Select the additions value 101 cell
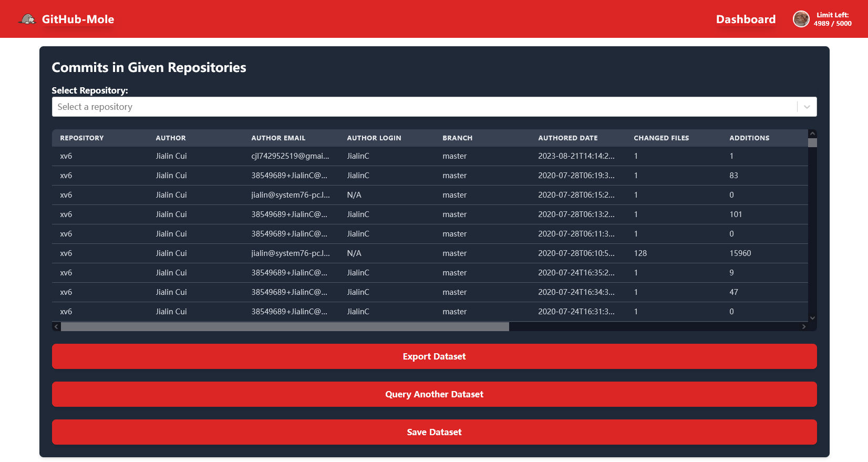 click(736, 214)
